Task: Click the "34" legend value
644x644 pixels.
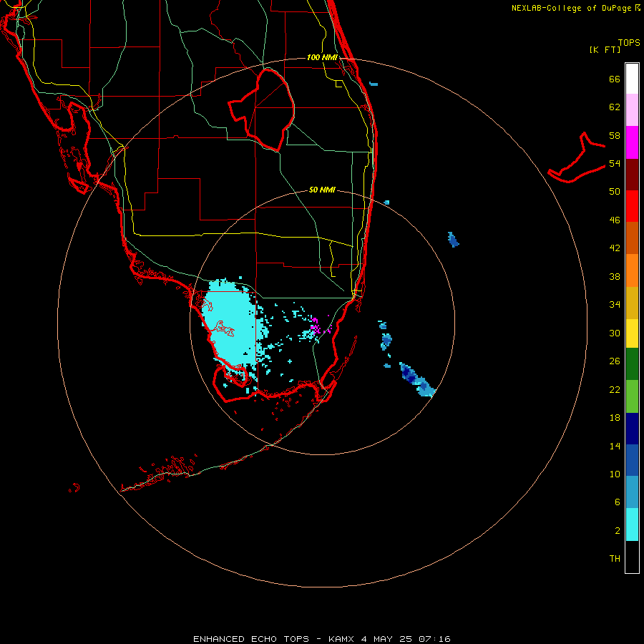Action: coord(615,305)
